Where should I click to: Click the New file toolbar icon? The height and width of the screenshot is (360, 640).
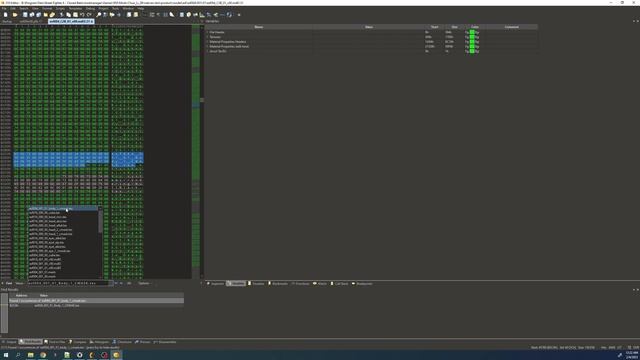[5, 15]
